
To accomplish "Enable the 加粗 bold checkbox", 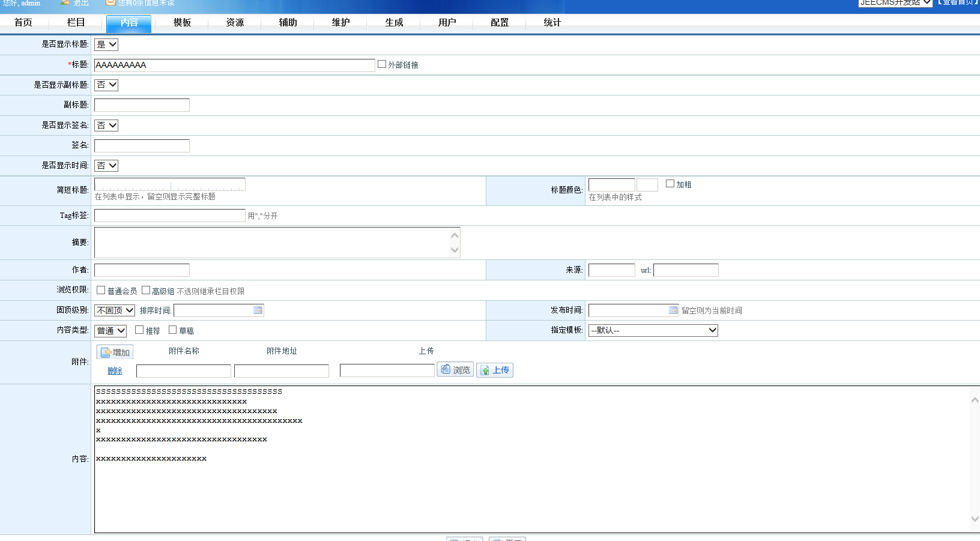I will (670, 184).
